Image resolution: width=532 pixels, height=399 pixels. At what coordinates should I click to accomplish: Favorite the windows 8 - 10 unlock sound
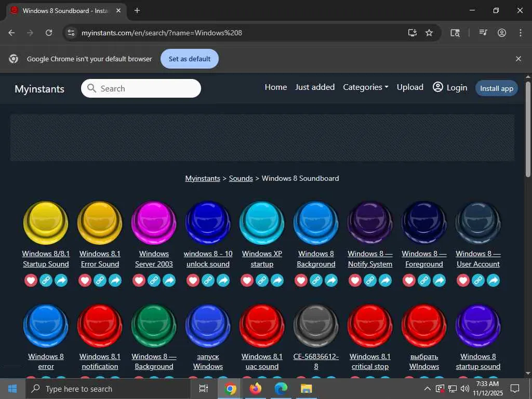point(193,280)
